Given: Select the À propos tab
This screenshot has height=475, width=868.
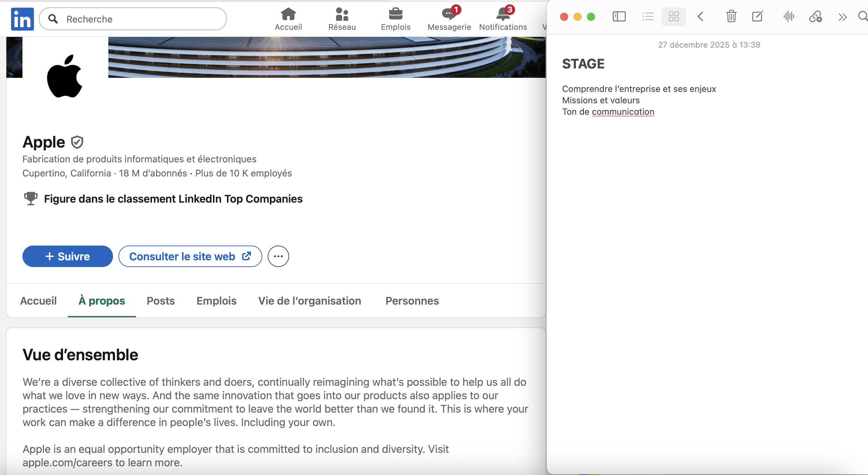Looking at the screenshot, I should point(102,301).
